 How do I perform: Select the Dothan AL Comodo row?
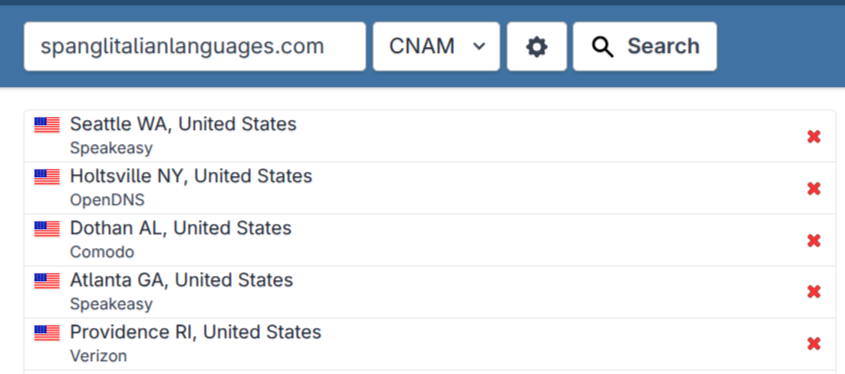coord(430,240)
